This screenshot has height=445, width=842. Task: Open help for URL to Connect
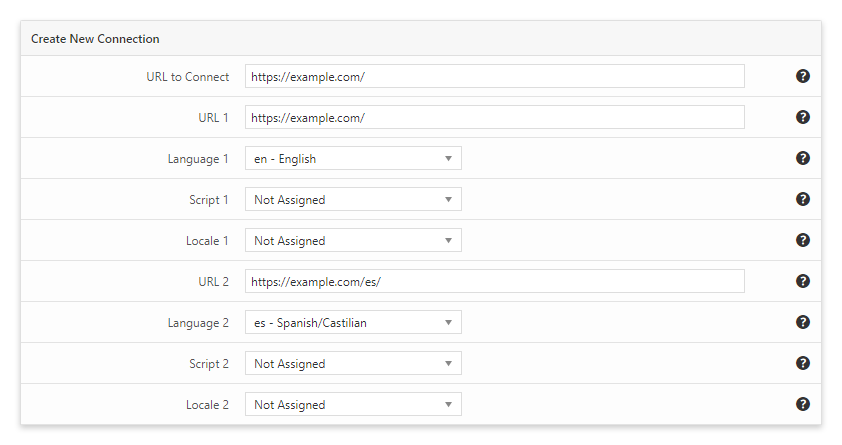803,76
